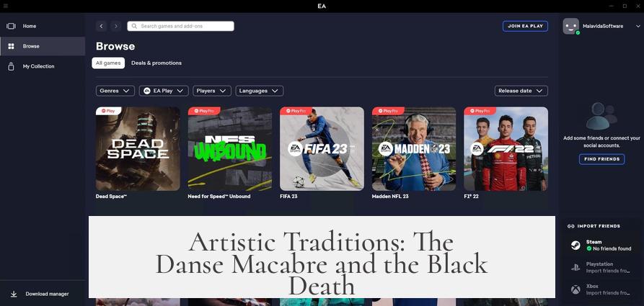The width and height of the screenshot is (644, 306).
Task: Click the Play Pro badge on NFS Unbound
Action: point(204,111)
